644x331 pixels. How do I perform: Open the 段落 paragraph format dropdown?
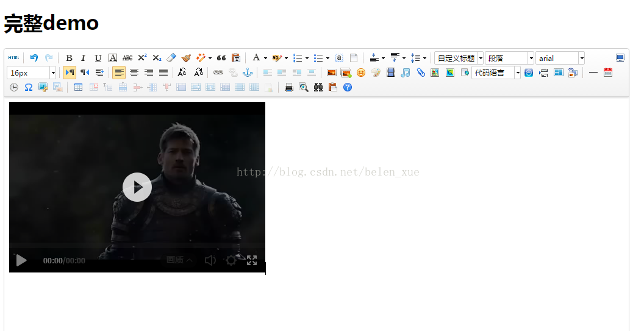tap(509, 58)
